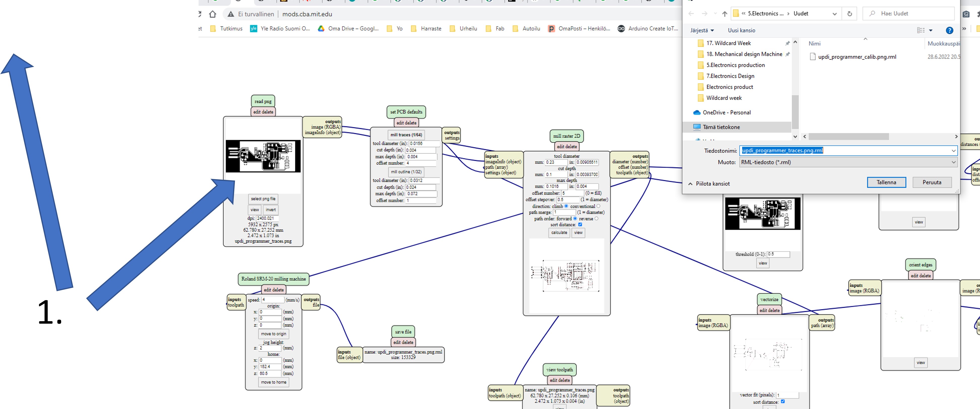
Task: Open the Urheilu bookmark folder
Action: [463, 28]
